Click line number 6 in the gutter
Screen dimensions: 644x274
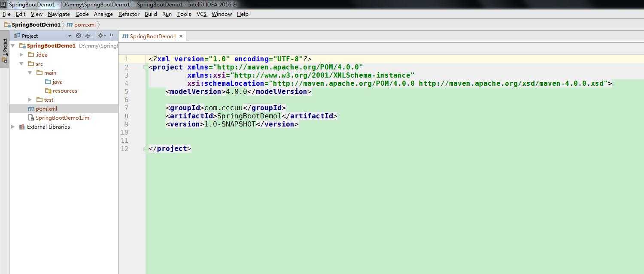click(126, 99)
